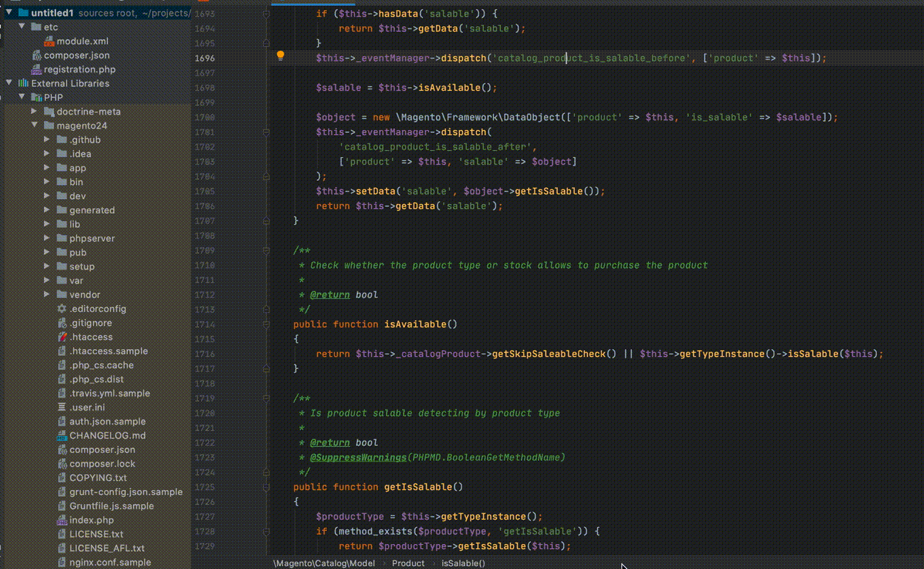Select composer.lock in the project tree
Image resolution: width=924 pixels, height=569 pixels.
point(102,464)
